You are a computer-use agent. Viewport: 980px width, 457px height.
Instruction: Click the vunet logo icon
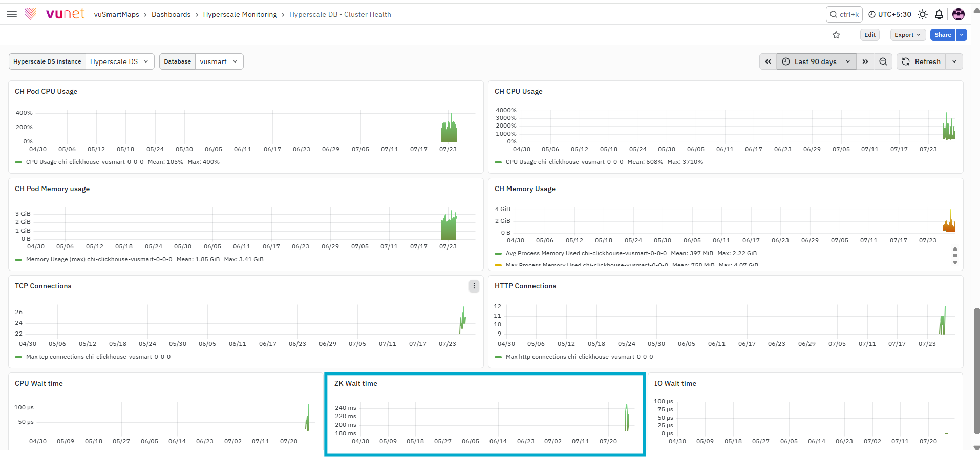(31, 14)
